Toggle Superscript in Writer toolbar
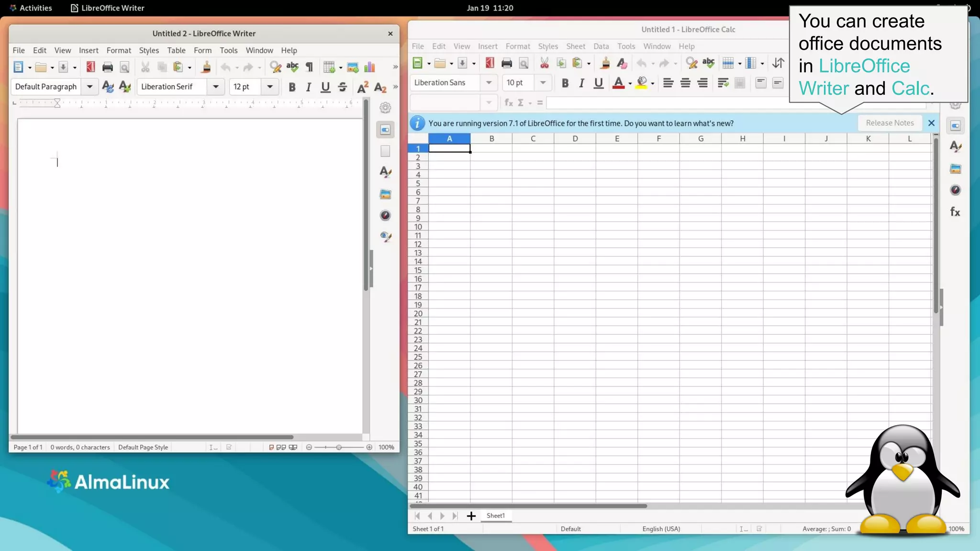The width and height of the screenshot is (980, 551). point(363,87)
